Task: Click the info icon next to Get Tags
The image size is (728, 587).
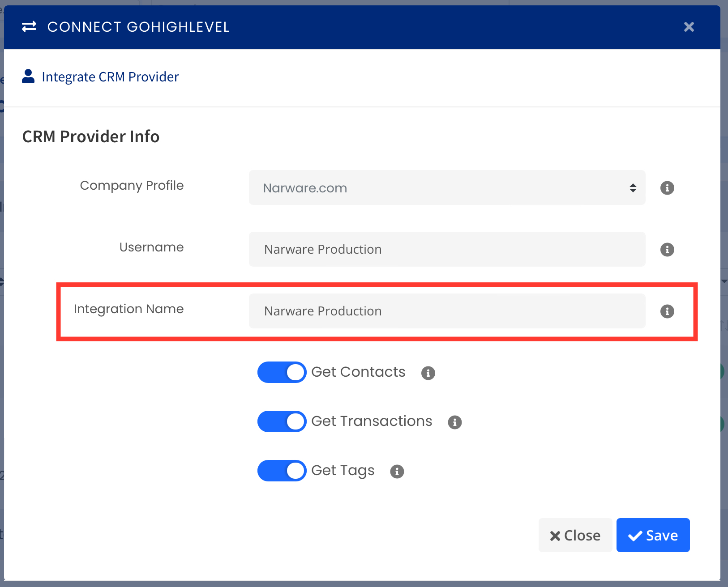Action: click(397, 471)
